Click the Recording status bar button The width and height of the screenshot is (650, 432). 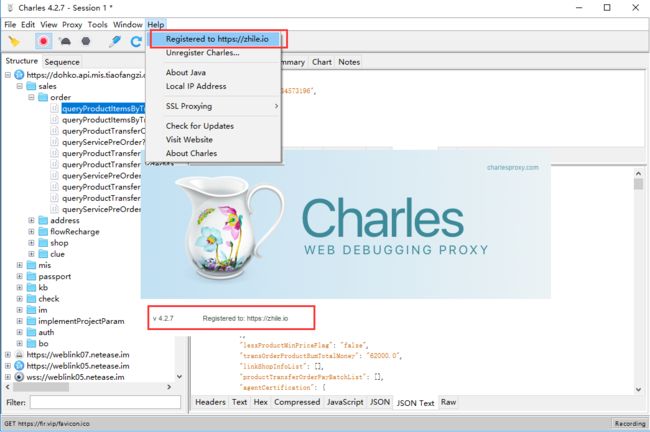coord(630,424)
